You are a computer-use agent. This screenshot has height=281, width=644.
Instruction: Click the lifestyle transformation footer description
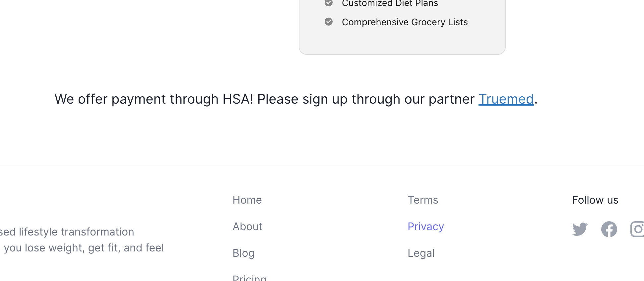(67, 232)
